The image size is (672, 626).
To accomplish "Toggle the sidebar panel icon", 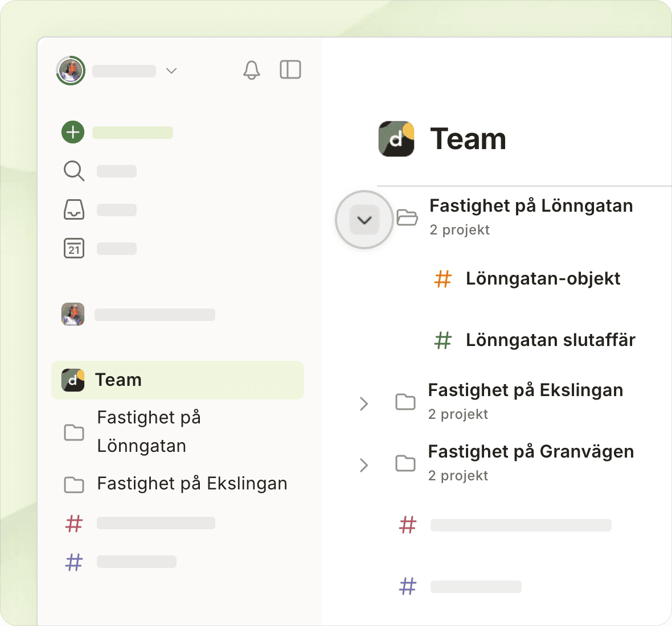I will [290, 70].
